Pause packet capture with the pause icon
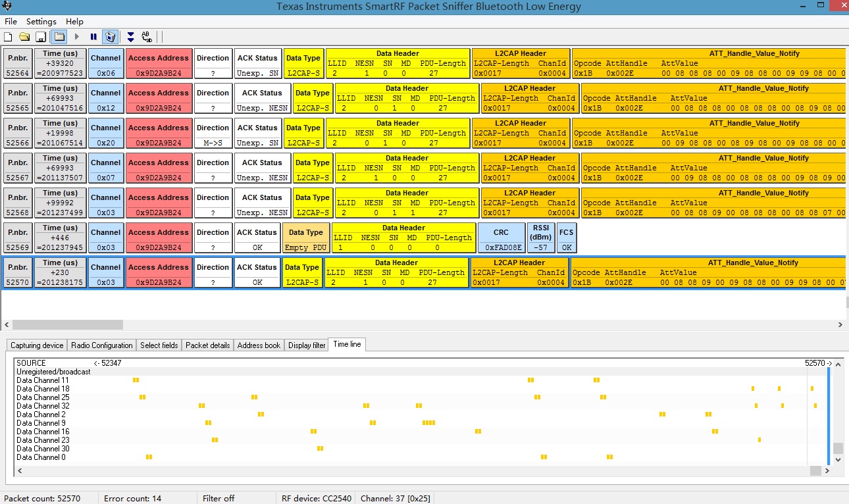Viewport: 849px width, 504px height. tap(93, 37)
